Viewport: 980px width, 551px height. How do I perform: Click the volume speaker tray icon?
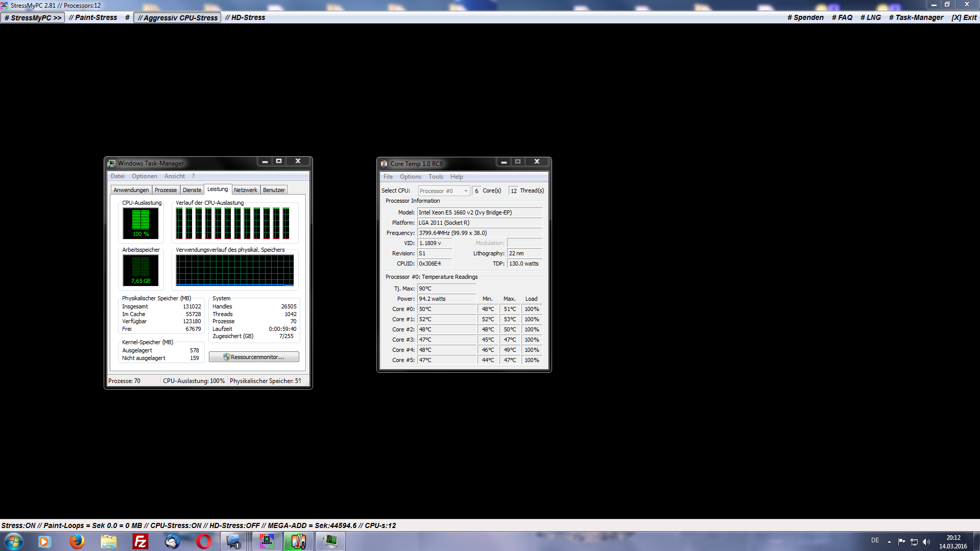[x=926, y=542]
